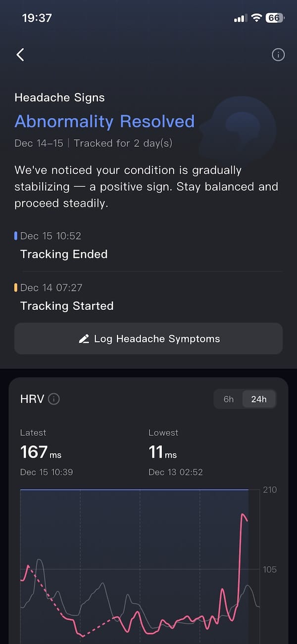Image resolution: width=297 pixels, height=644 pixels.
Task: Tap the Abnormality Resolved heading
Action: click(104, 121)
